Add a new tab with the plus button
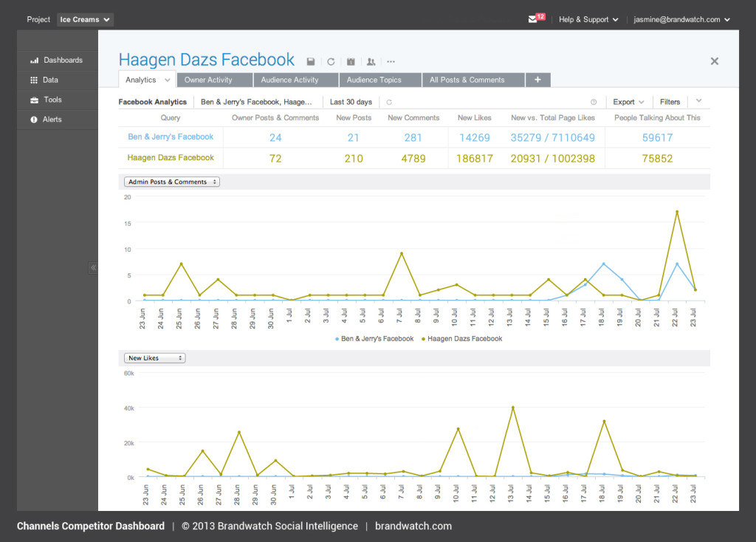 pos(537,80)
